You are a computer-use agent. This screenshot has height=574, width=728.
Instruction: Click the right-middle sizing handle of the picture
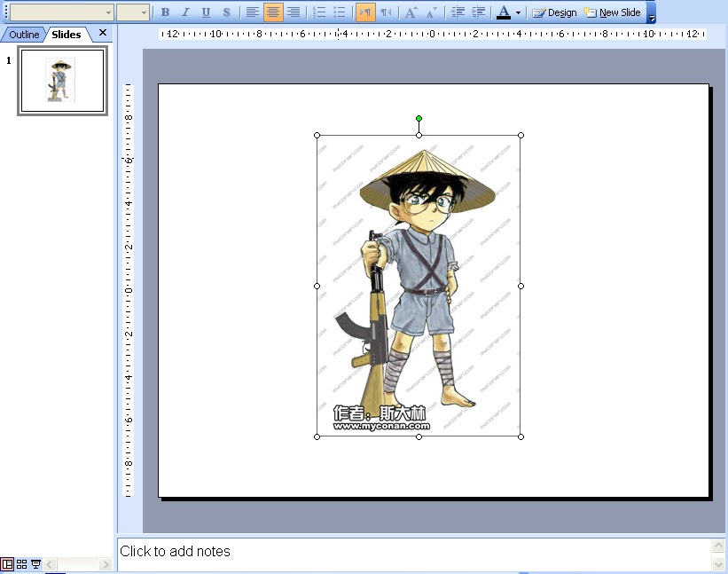pyautogui.click(x=521, y=286)
